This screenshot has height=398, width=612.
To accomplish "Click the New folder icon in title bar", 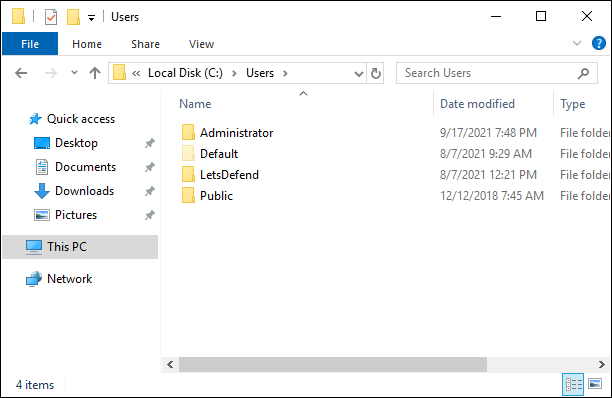I will click(x=73, y=17).
